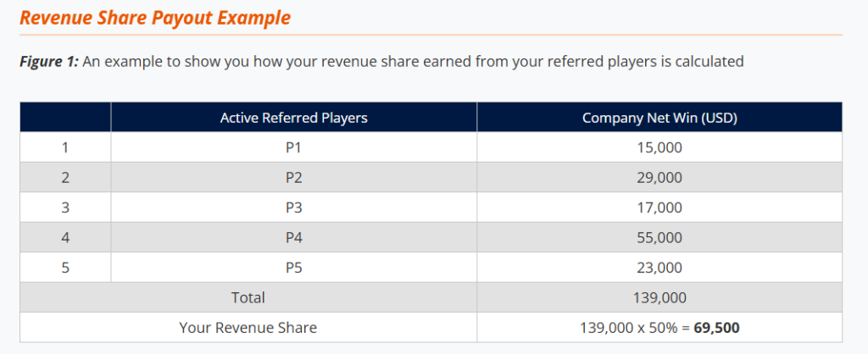Click the P2 player cell
Viewport: 868px width, 354px height.
[293, 178]
